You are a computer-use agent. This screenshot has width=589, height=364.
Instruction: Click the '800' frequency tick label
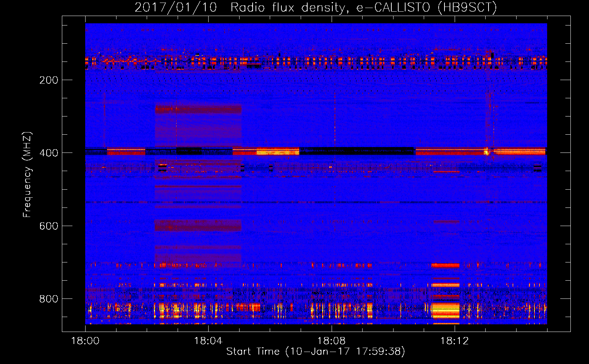click(x=49, y=299)
